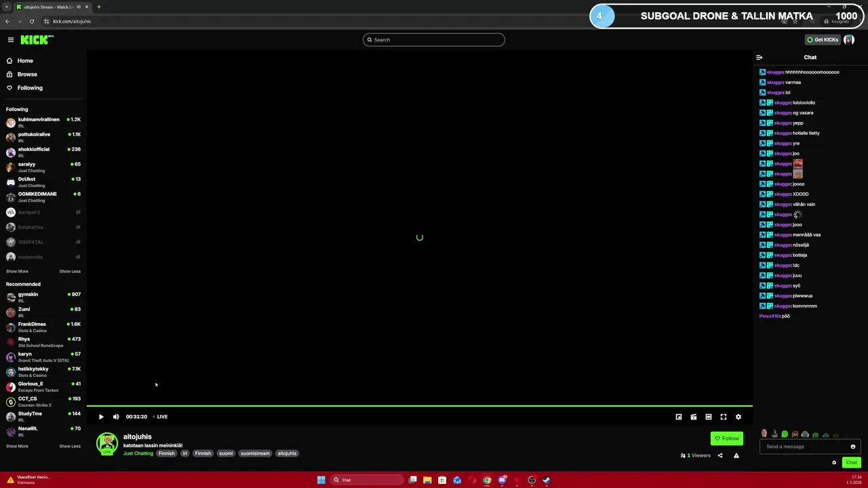The width and height of the screenshot is (868, 488).
Task: Click the Get KICKs button
Action: coord(822,39)
